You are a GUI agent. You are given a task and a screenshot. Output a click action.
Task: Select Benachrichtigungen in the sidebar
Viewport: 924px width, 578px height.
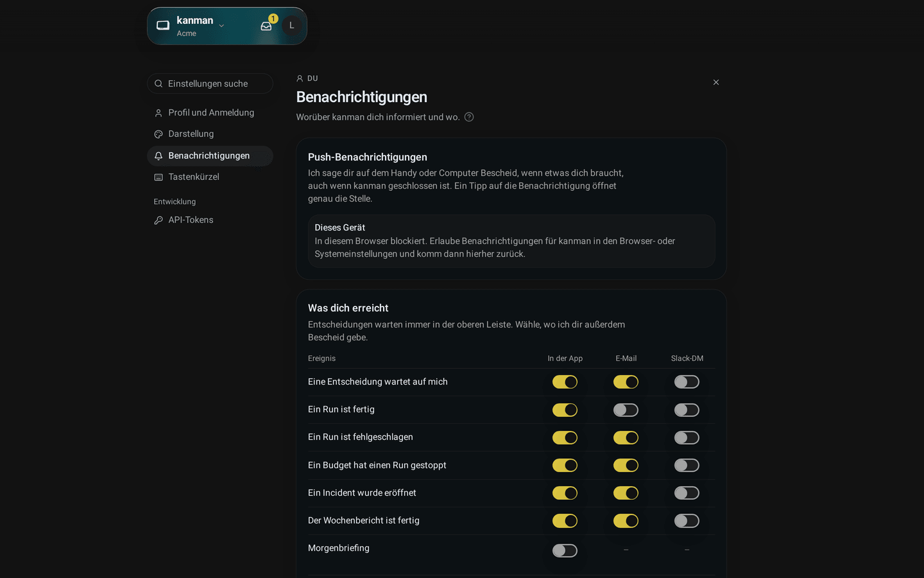pyautogui.click(x=210, y=156)
